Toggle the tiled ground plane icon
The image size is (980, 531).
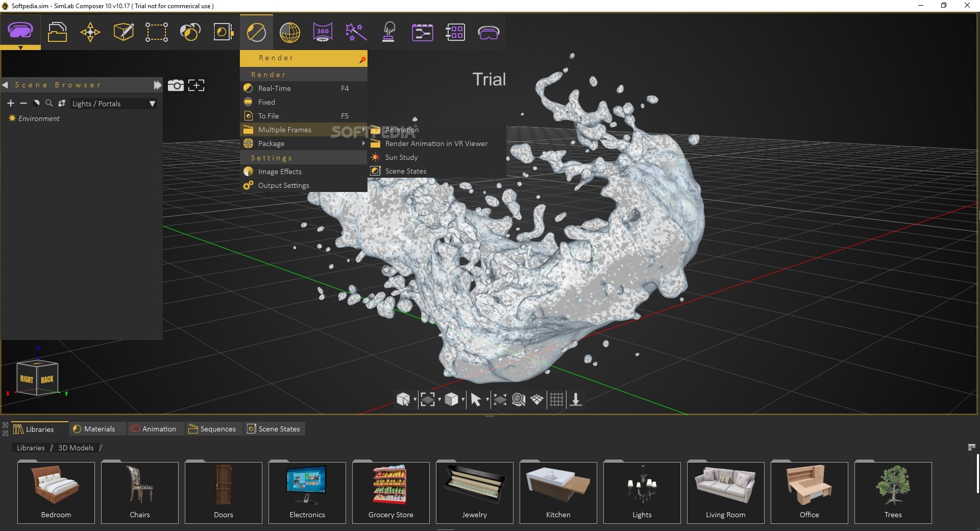[x=537, y=399]
